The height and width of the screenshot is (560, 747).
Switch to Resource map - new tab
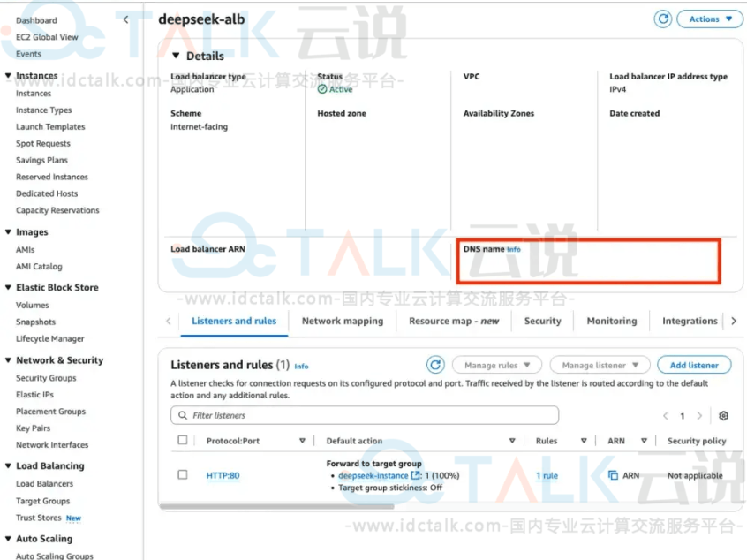coord(454,321)
